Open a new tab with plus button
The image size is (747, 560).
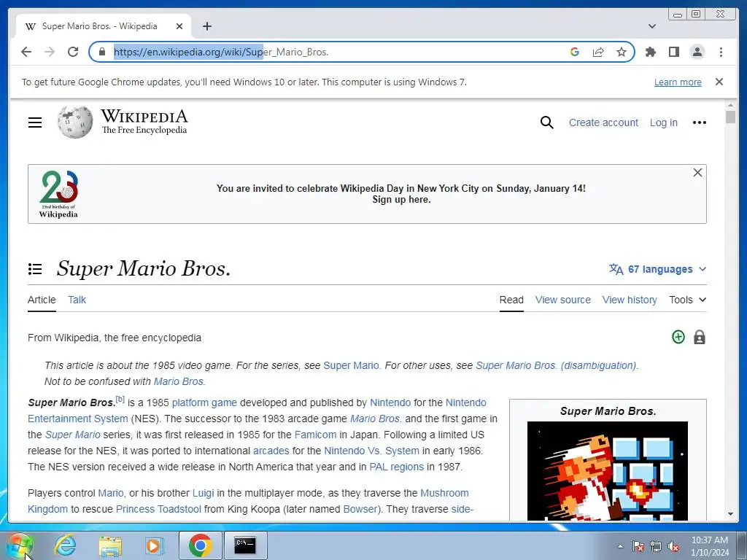point(206,26)
